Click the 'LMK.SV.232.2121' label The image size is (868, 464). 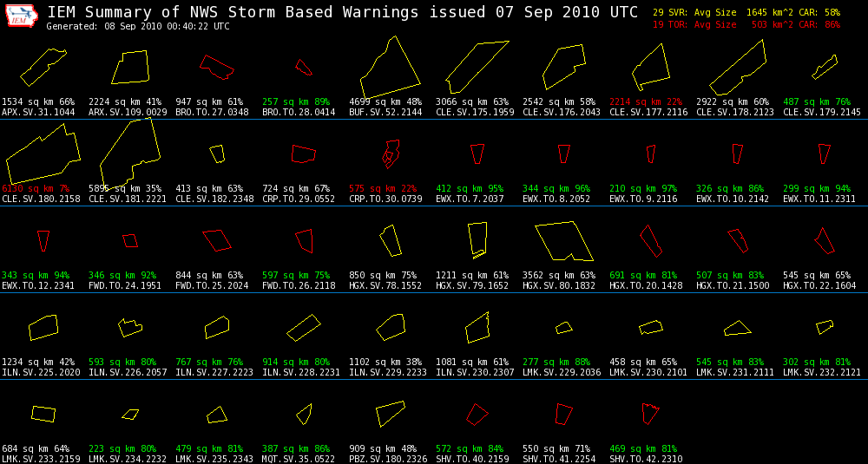point(822,373)
